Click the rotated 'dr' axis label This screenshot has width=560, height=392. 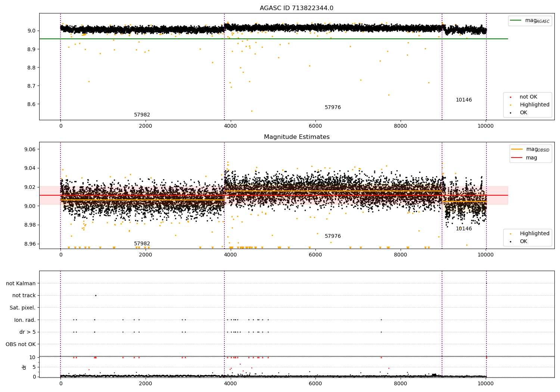tap(24, 367)
